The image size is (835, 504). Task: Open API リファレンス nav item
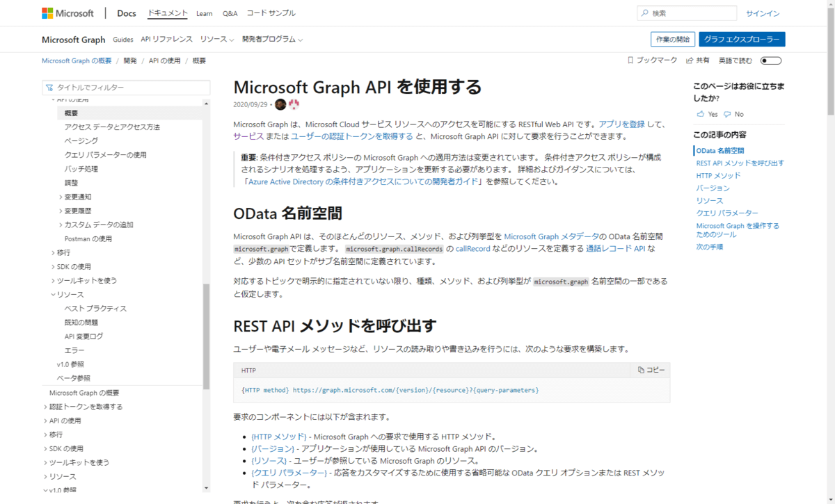[166, 40]
